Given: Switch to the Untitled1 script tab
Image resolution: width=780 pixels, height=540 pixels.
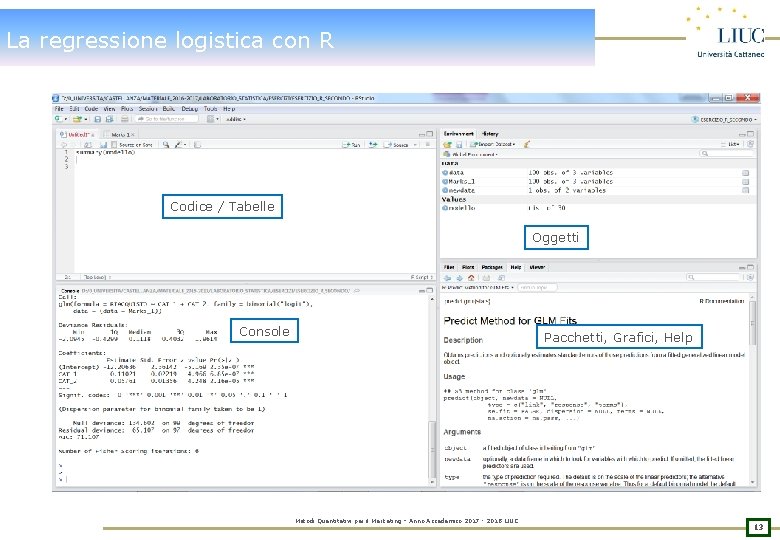Looking at the screenshot, I should 78,134.
